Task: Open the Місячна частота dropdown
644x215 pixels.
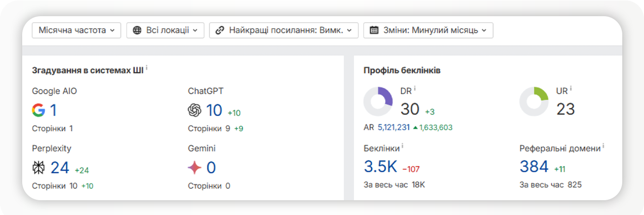Action: pyautogui.click(x=76, y=31)
